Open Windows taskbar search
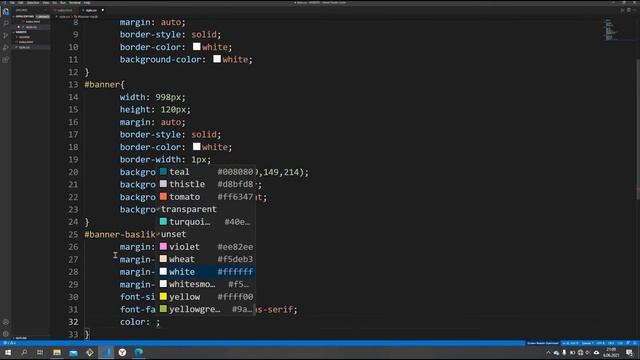Screen dimensions: 640x360 [x=24, y=353]
